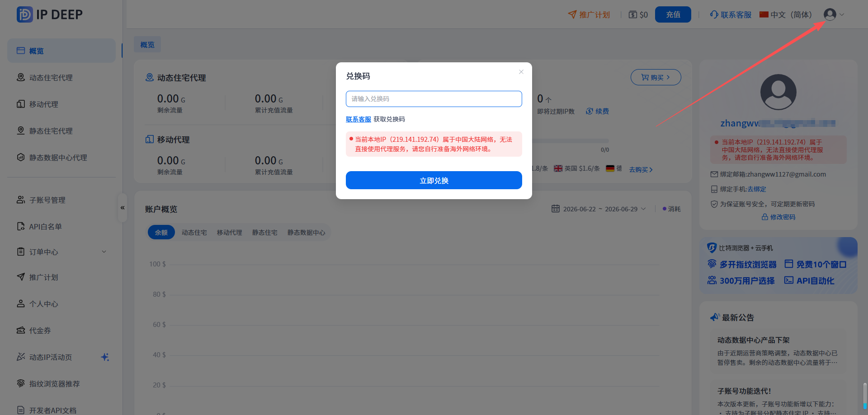Click the page vertical scrollbar
868x415 pixels.
(865, 395)
